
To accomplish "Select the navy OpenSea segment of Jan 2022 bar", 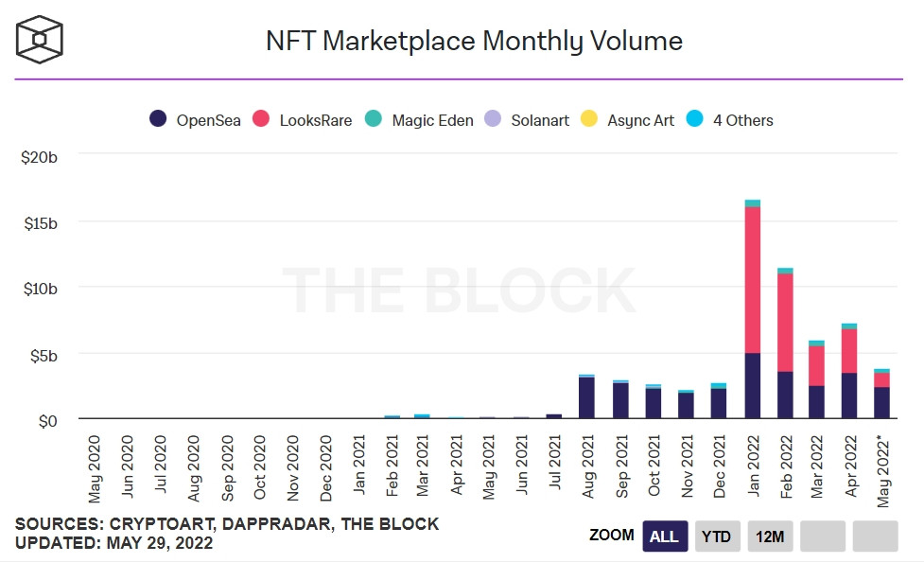I will click(753, 386).
